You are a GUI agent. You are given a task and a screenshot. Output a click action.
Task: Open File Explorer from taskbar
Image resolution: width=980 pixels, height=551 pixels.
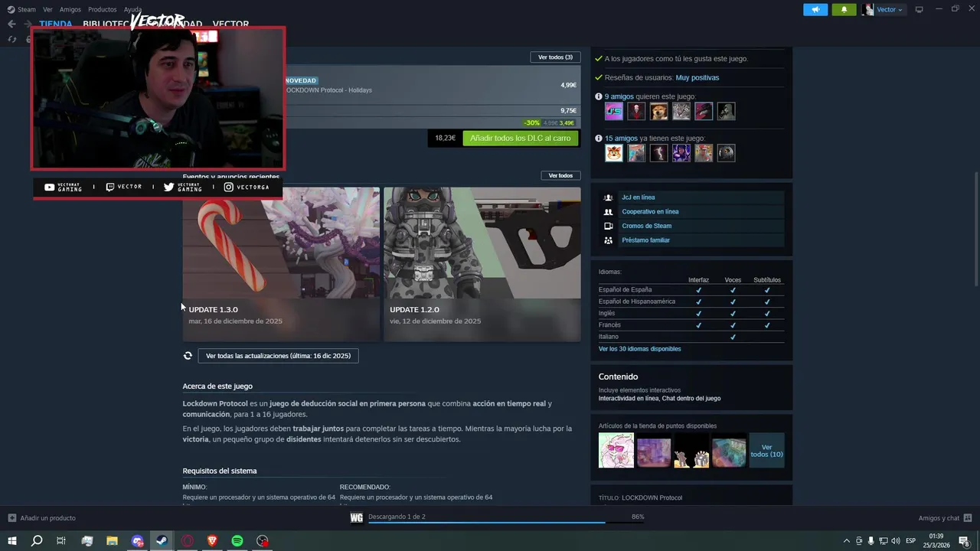[x=112, y=541]
